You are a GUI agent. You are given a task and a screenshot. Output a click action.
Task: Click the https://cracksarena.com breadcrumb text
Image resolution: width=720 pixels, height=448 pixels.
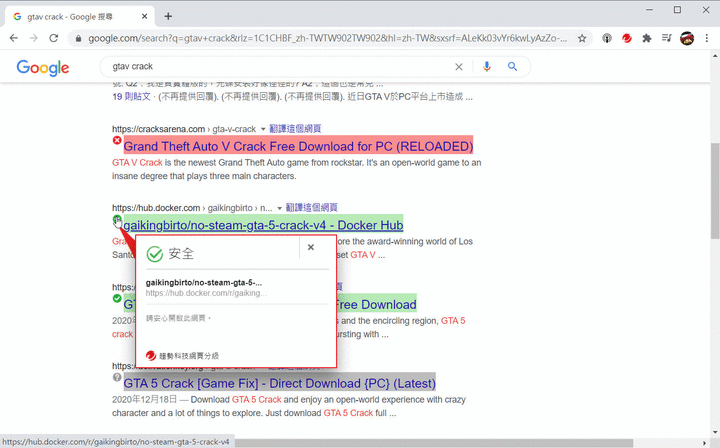(x=158, y=129)
